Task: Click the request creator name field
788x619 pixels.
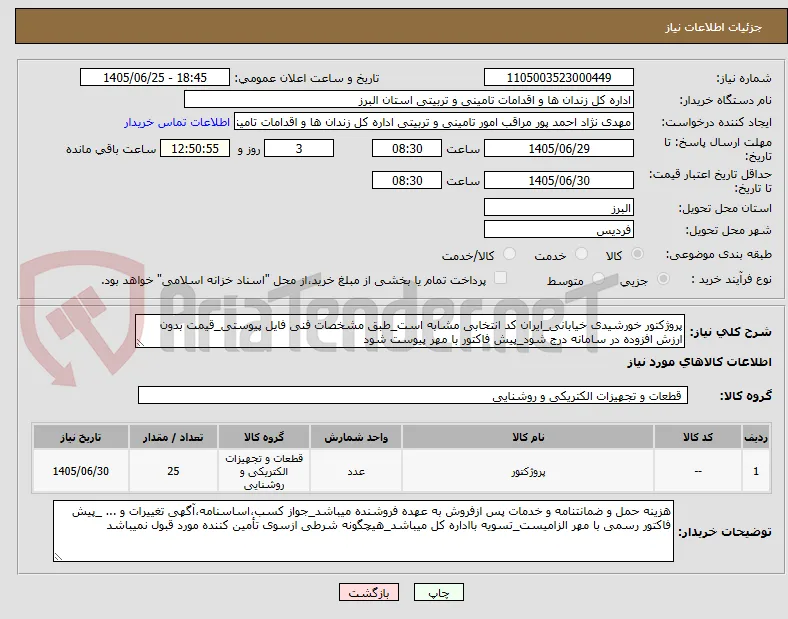Action: tap(434, 122)
